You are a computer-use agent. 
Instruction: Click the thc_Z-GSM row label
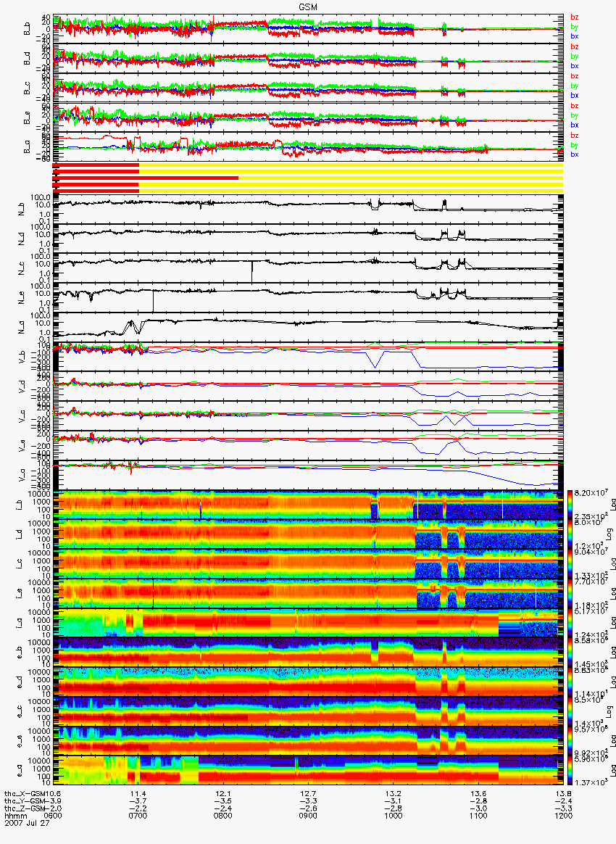pyautogui.click(x=24, y=808)
